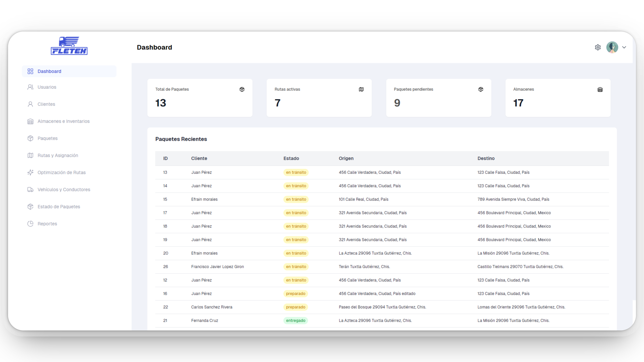The width and height of the screenshot is (644, 362).
Task: Click the entregado badge for package 21
Action: (x=296, y=321)
